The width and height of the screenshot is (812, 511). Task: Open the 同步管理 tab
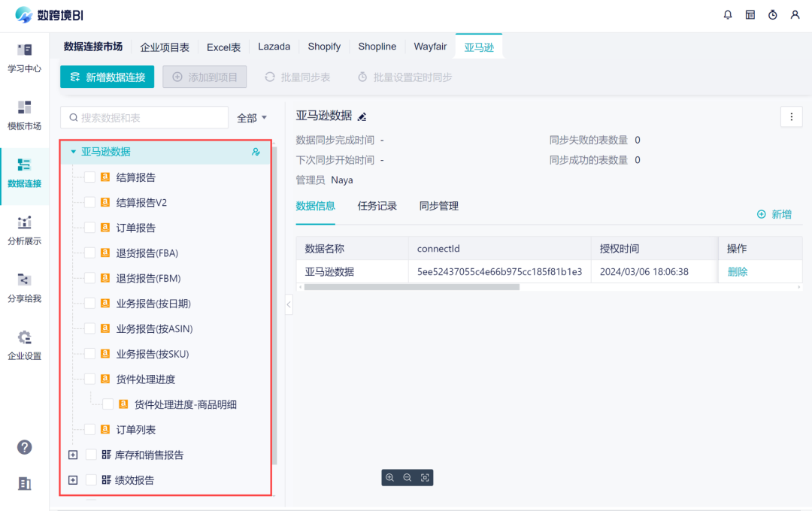[x=438, y=206]
